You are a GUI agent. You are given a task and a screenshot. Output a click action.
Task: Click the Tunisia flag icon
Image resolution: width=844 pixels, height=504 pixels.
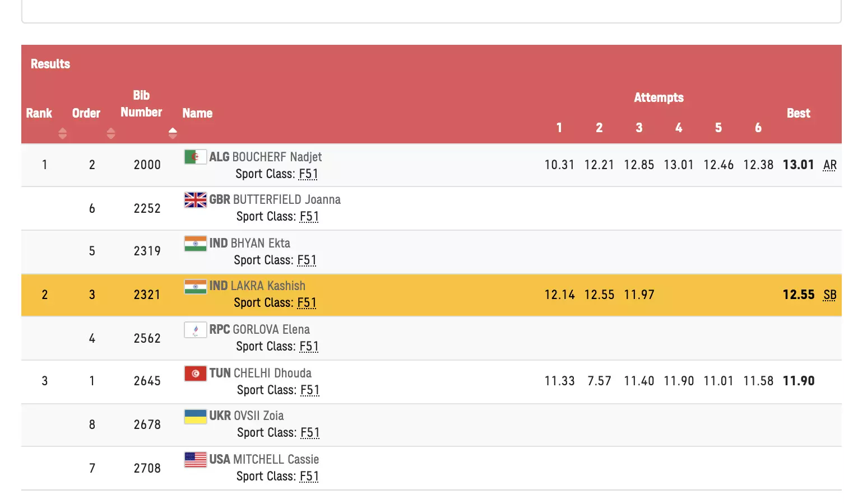pyautogui.click(x=195, y=374)
